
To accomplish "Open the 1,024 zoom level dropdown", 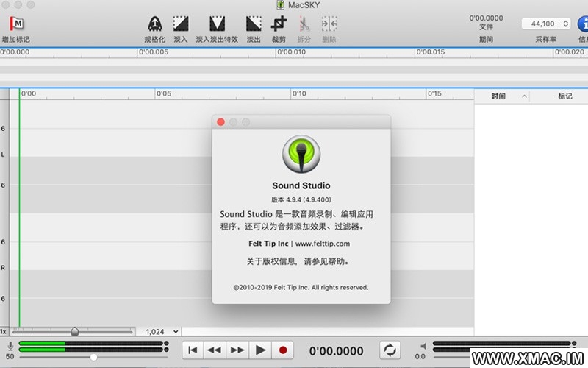I will pos(159,331).
